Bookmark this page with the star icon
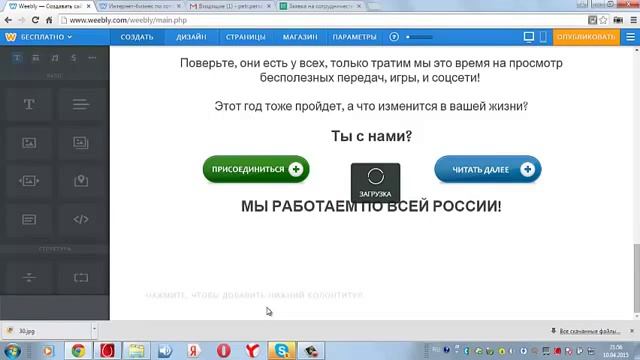This screenshot has height=360, width=640. tap(603, 20)
